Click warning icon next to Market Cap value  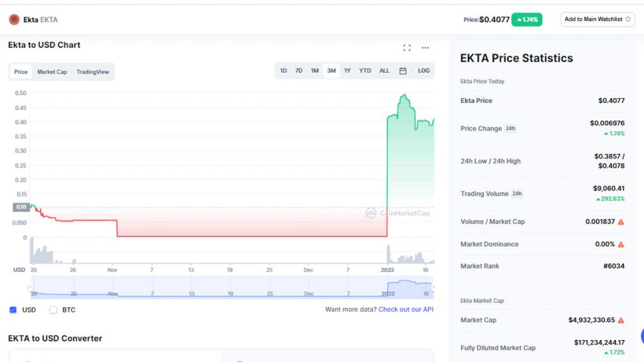621,321
